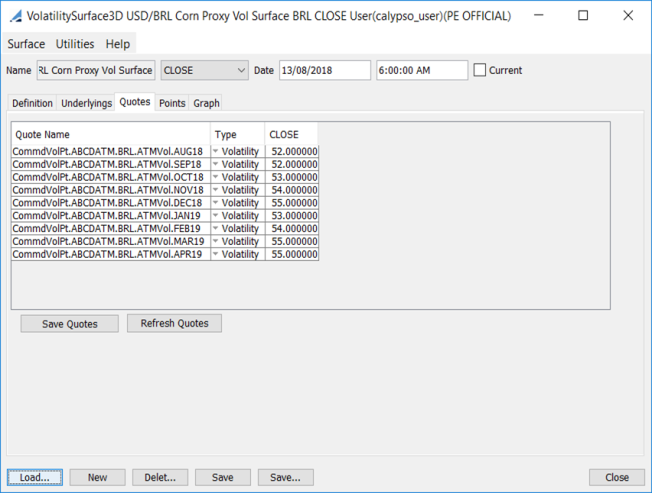This screenshot has height=493, width=652.
Task: Click the Load... button
Action: pyautogui.click(x=35, y=477)
